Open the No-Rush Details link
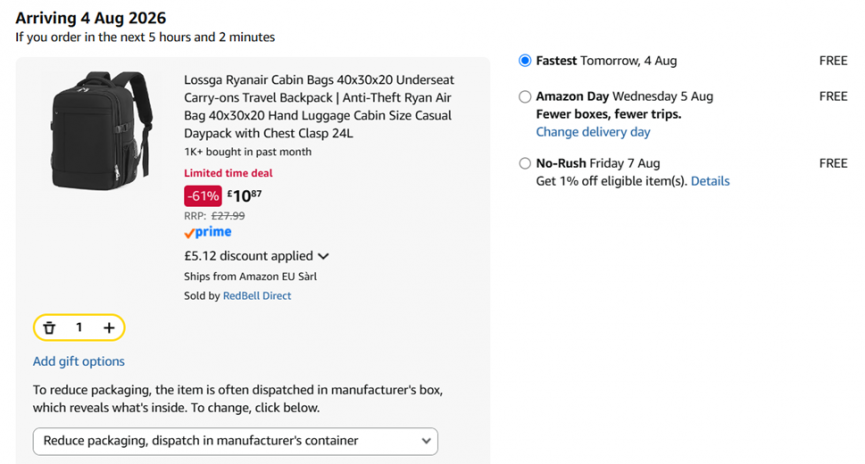 710,181
